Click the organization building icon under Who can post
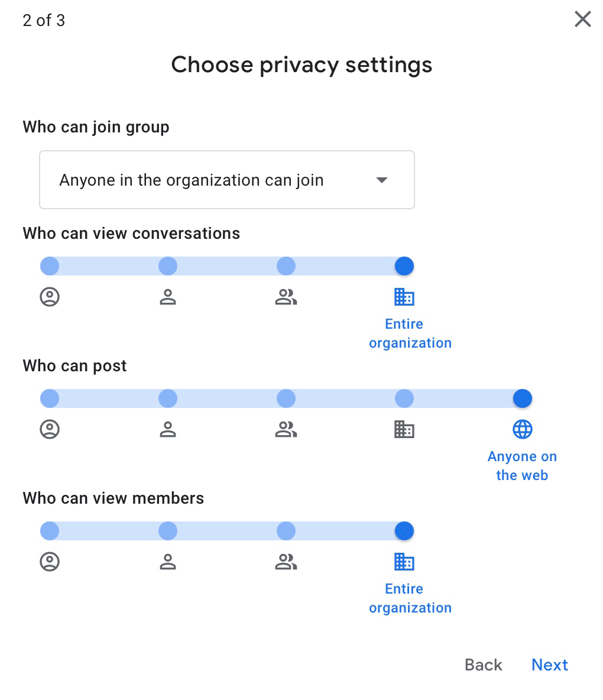The height and width of the screenshot is (700, 603). (404, 429)
